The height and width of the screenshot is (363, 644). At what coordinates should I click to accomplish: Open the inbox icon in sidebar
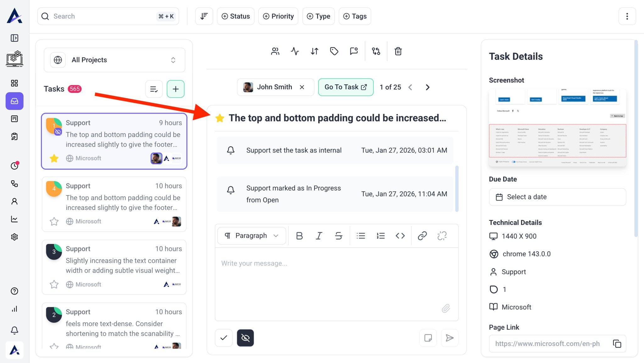tap(14, 101)
